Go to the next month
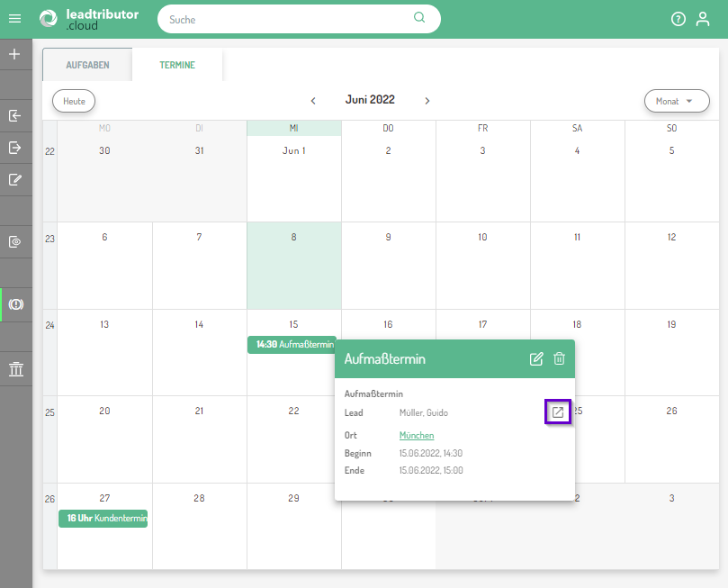 click(x=427, y=101)
